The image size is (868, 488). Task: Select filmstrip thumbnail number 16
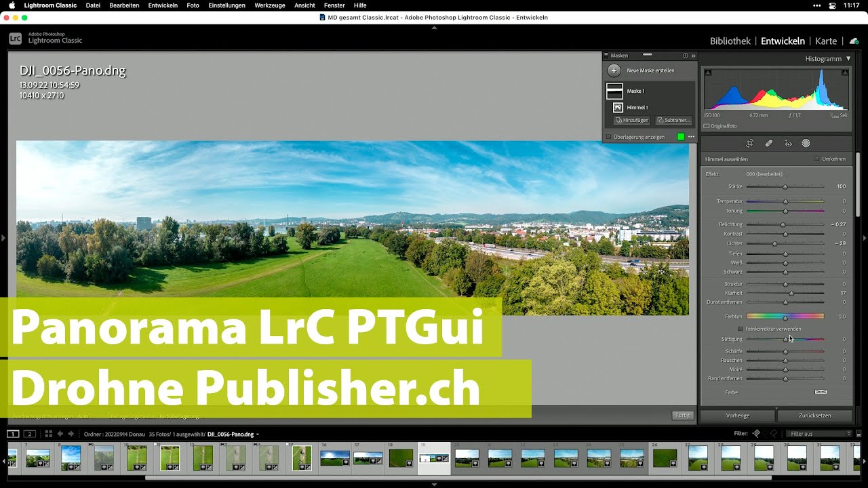click(x=335, y=459)
